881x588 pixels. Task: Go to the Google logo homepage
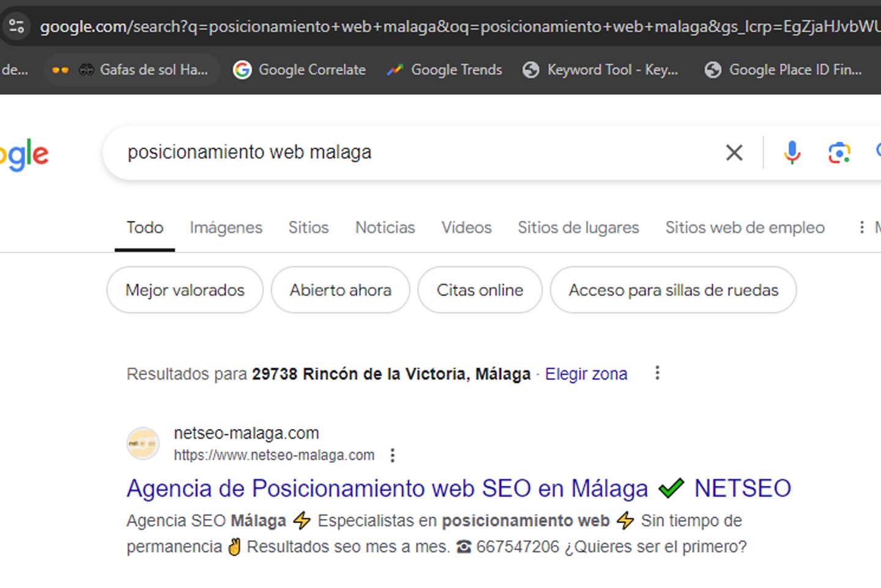[24, 155]
